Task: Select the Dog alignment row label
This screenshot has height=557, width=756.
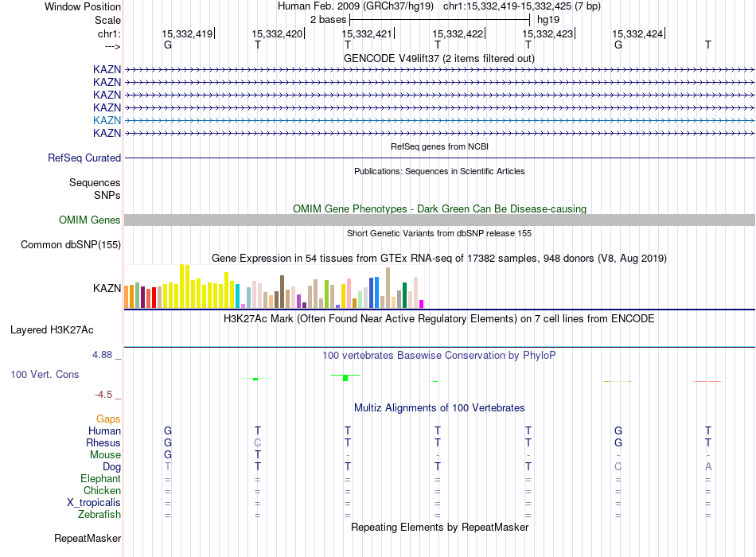Action: (112, 467)
